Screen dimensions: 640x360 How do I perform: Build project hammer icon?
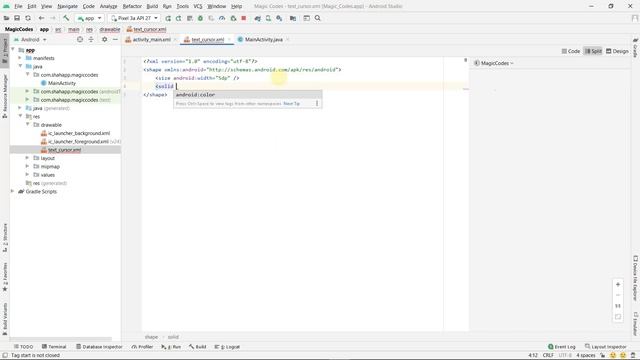coord(66,18)
